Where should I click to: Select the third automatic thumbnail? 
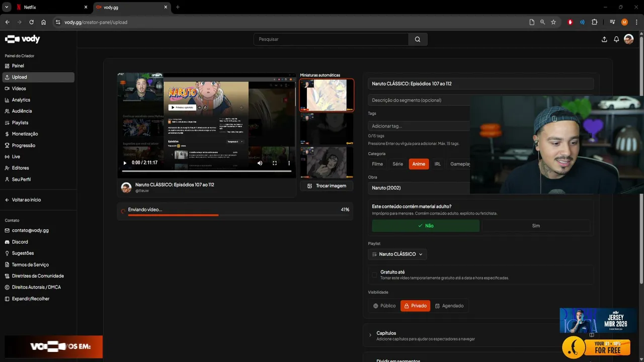327,162
